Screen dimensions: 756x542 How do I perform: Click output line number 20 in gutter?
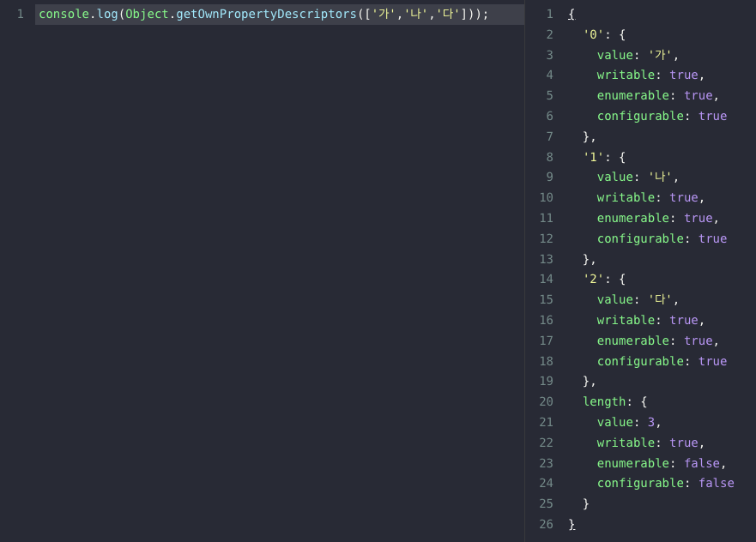coord(547,402)
